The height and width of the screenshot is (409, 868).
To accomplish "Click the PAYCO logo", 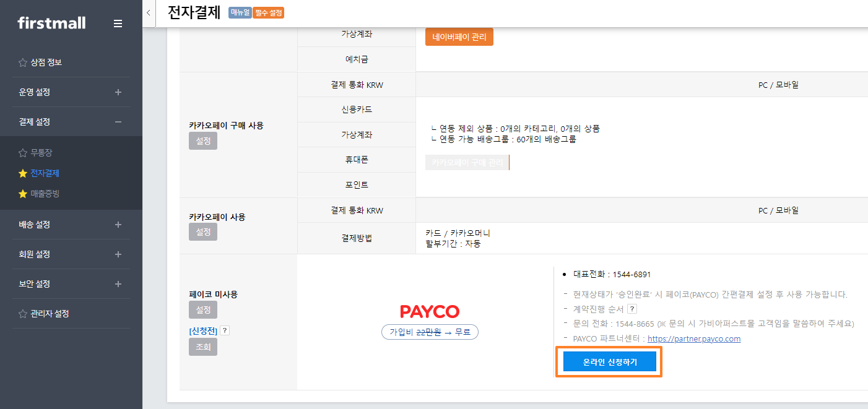I will coord(430,311).
